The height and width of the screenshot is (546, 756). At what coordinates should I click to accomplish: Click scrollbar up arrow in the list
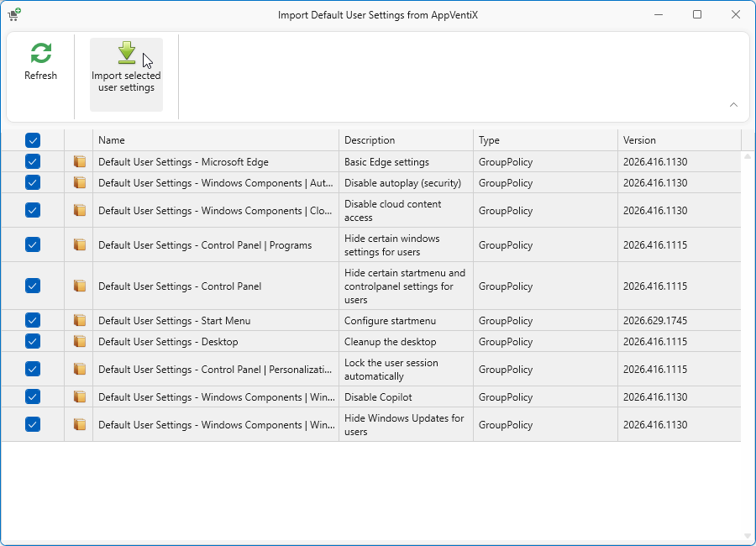pos(748,156)
